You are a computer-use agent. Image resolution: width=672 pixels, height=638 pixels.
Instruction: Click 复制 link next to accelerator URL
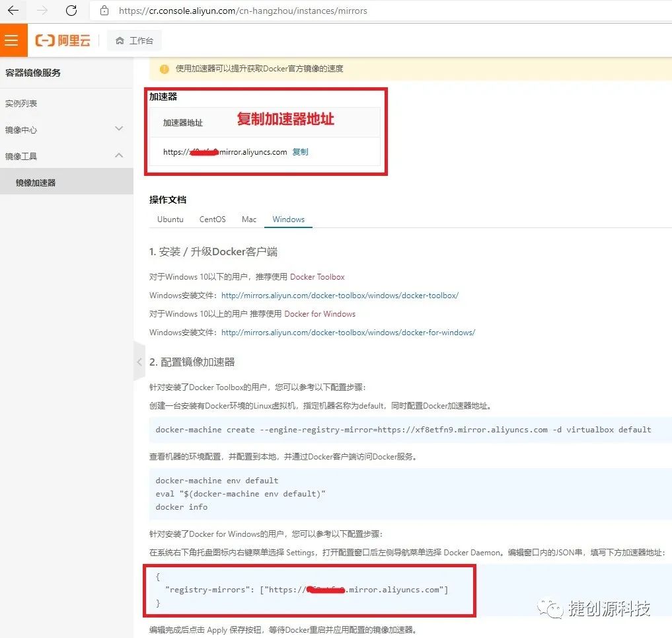point(300,152)
